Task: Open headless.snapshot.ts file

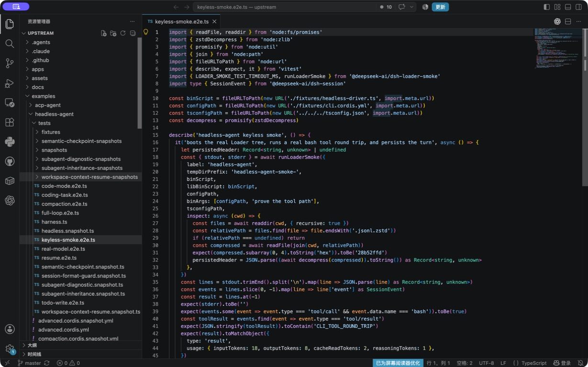Action: coord(67,231)
